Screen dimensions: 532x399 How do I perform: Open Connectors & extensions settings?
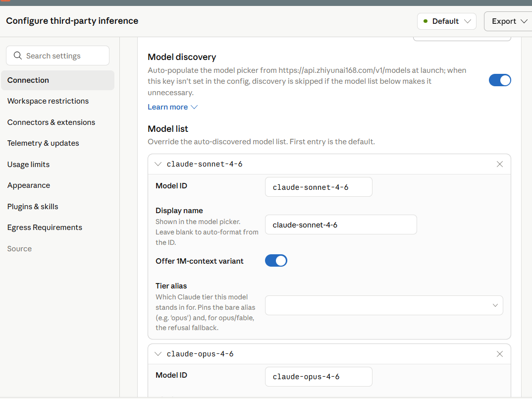[51, 122]
